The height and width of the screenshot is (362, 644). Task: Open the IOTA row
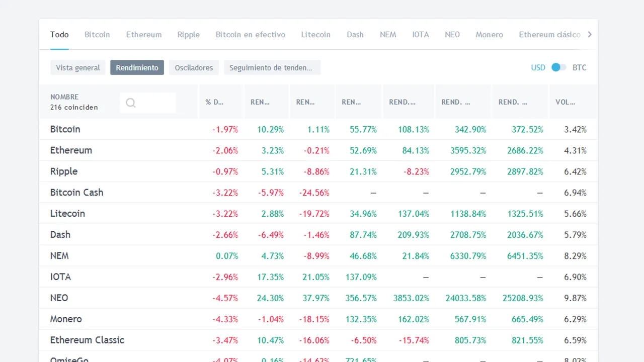pos(318,277)
